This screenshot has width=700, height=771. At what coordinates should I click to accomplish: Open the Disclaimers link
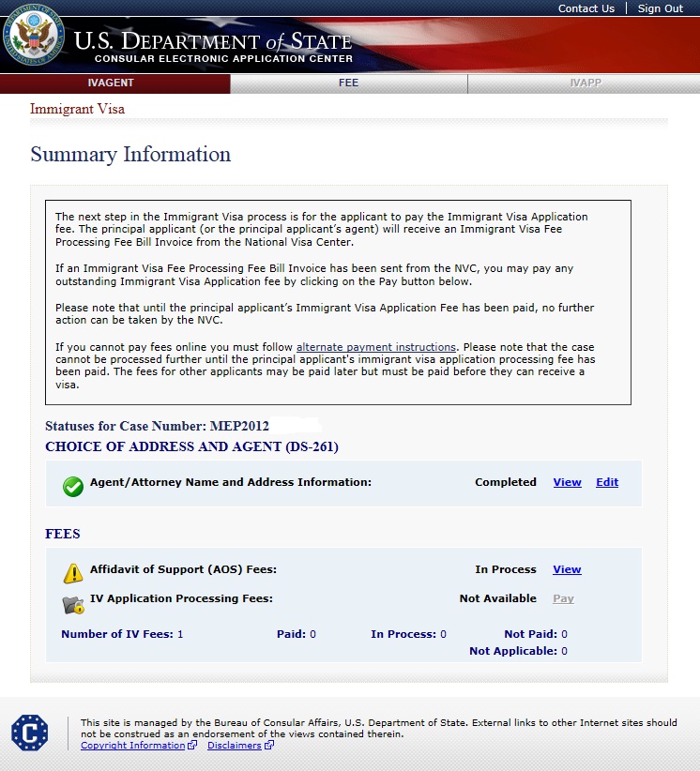coord(235,746)
